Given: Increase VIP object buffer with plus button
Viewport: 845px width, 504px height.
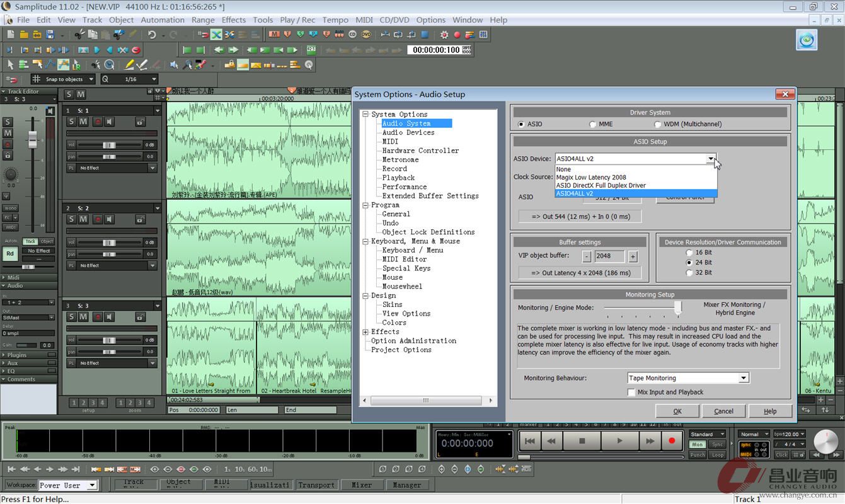Looking at the screenshot, I should click(x=633, y=256).
